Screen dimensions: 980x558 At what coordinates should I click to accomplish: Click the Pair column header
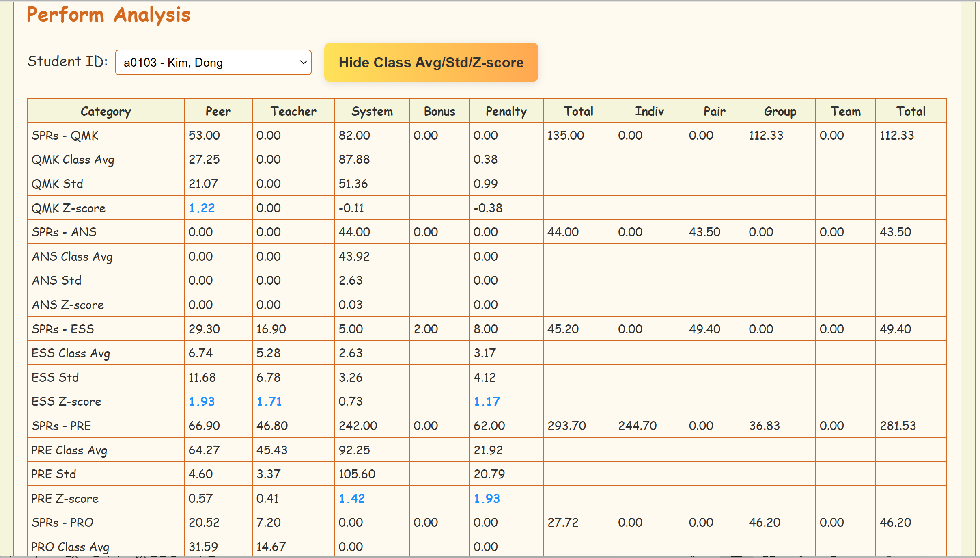[x=714, y=111]
